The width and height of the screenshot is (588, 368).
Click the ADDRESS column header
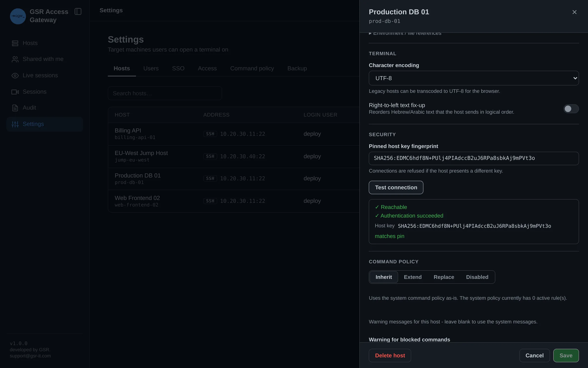tap(216, 115)
